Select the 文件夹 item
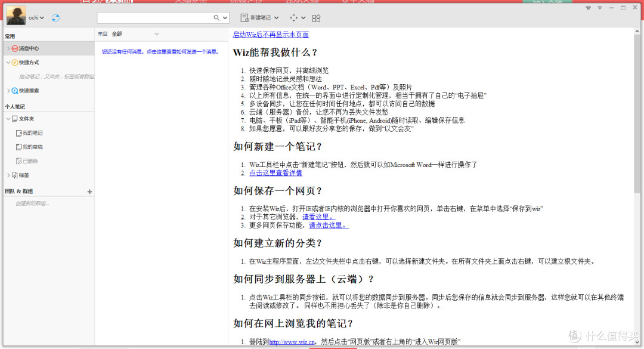This screenshot has width=644, height=349. pos(26,119)
